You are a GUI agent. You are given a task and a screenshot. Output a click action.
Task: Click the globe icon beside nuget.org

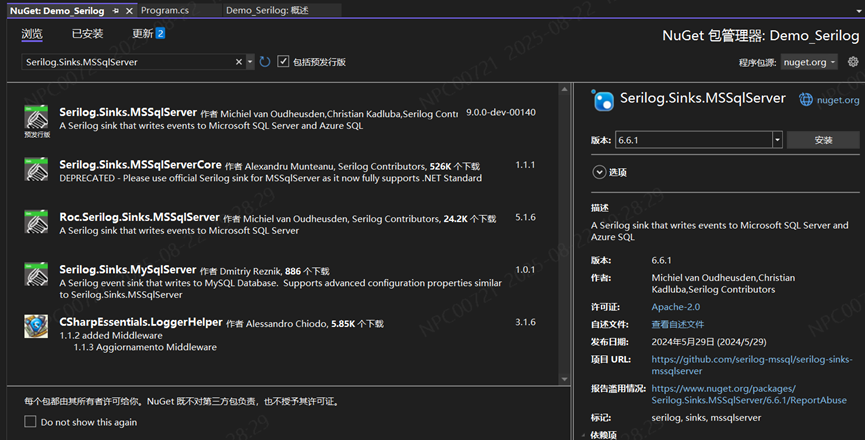pos(806,100)
